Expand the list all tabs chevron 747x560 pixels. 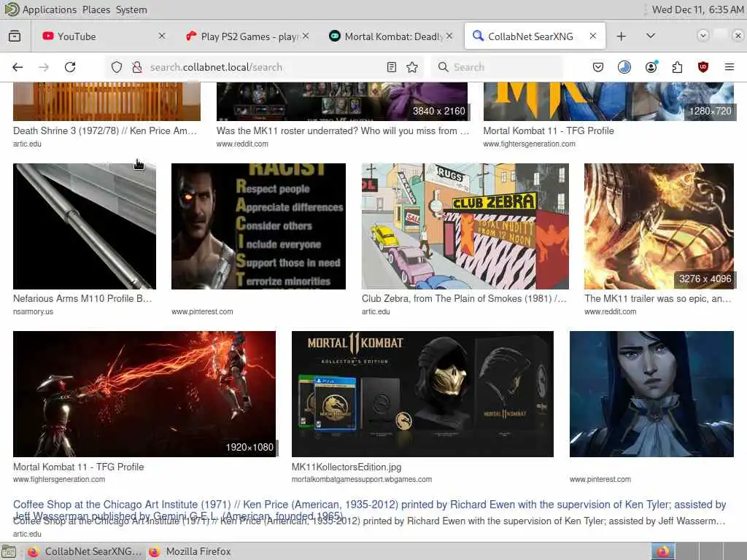pyautogui.click(x=650, y=36)
